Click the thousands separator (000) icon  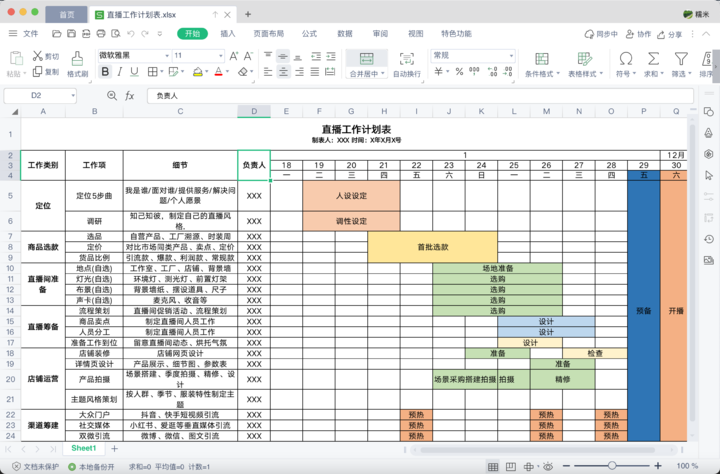(x=474, y=71)
